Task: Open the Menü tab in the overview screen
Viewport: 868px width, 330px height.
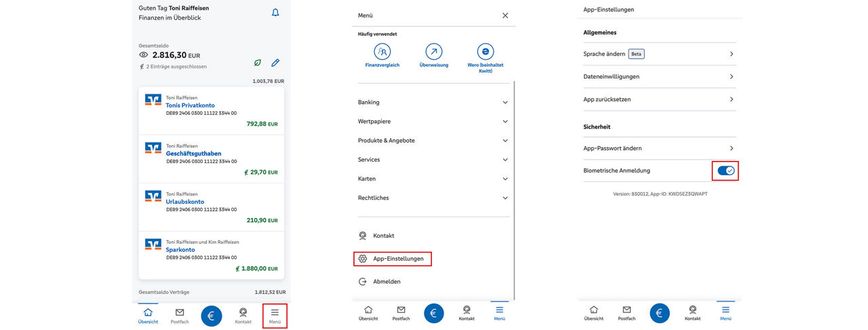Action: [275, 315]
